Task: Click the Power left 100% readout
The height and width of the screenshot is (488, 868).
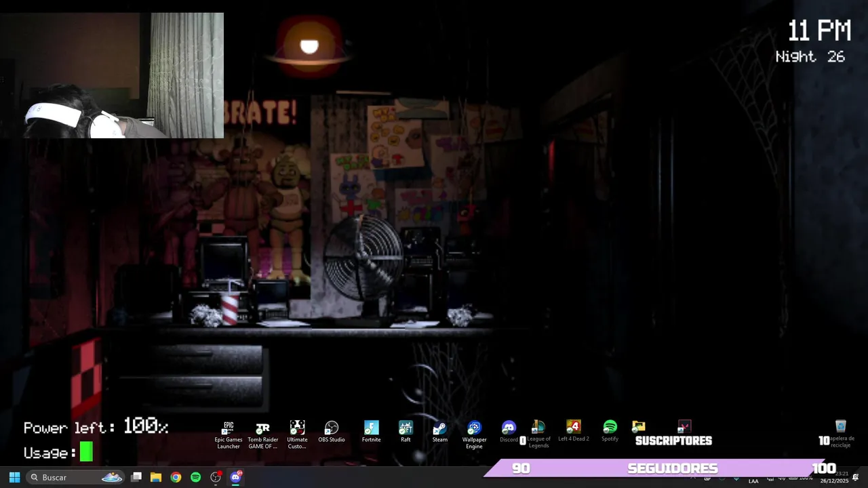Action: click(x=96, y=427)
